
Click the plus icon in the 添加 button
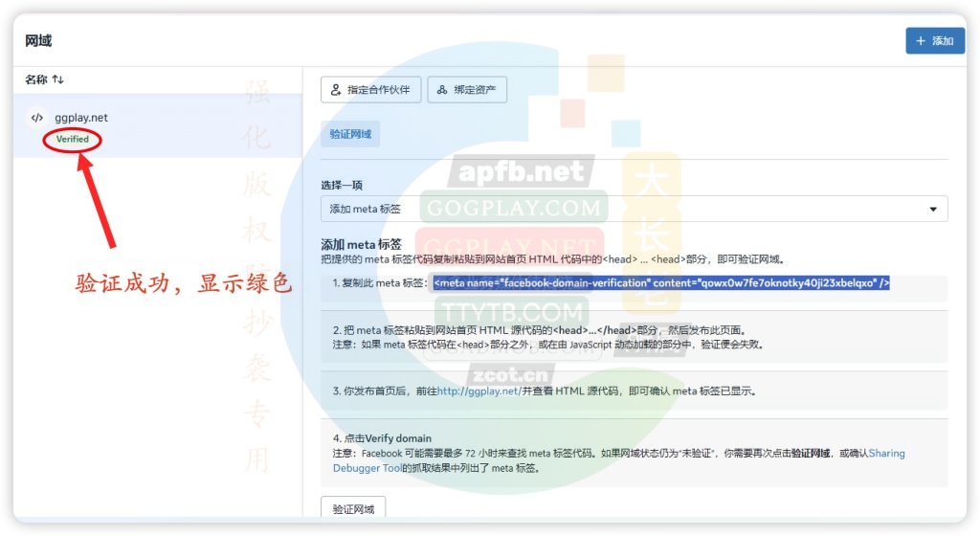(x=921, y=41)
